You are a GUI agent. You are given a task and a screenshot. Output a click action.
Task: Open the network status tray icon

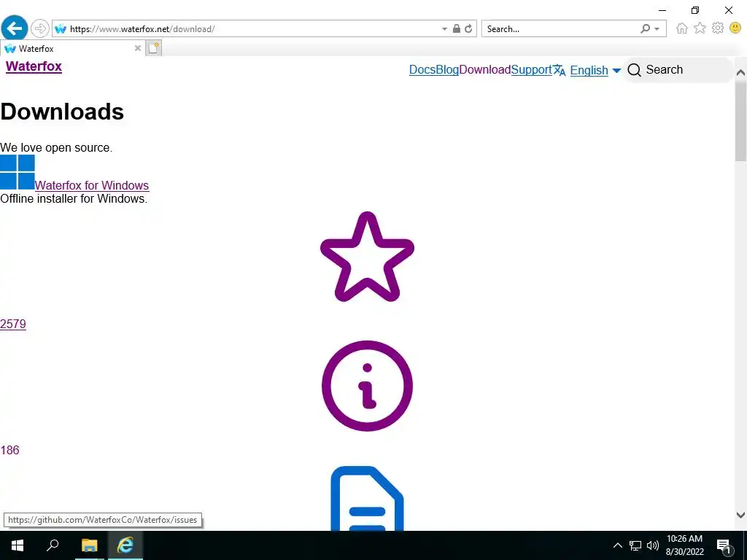635,545
